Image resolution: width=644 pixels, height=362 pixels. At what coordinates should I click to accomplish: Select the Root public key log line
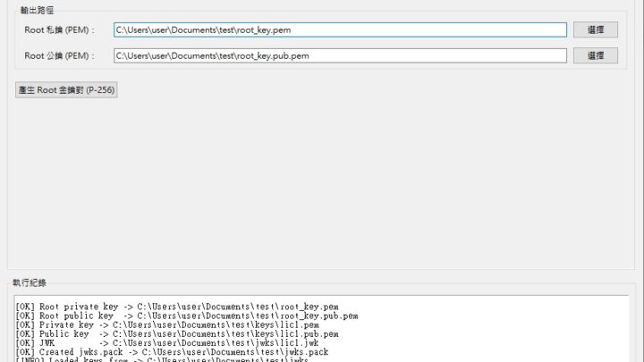tap(187, 316)
